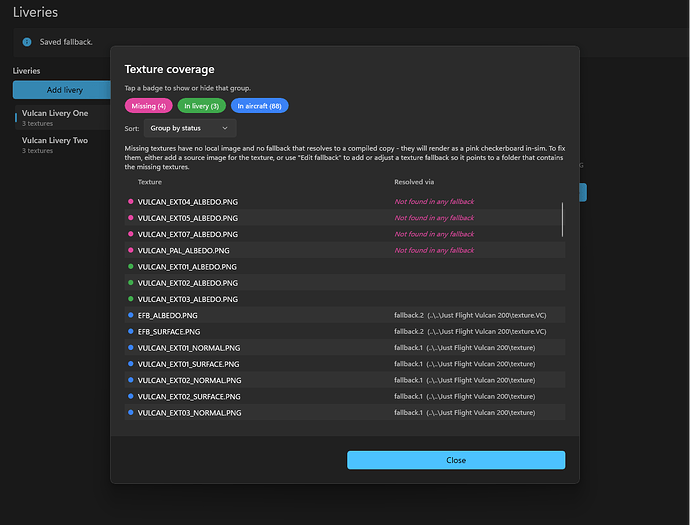Click the blue status dot for VULCAN_EXT03_NORMAL.PNG
The height and width of the screenshot is (525, 690).
pos(131,412)
